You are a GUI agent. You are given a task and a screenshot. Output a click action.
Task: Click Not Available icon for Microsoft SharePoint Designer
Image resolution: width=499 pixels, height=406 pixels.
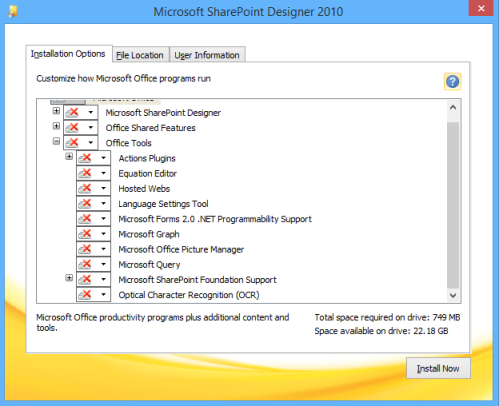click(x=72, y=112)
